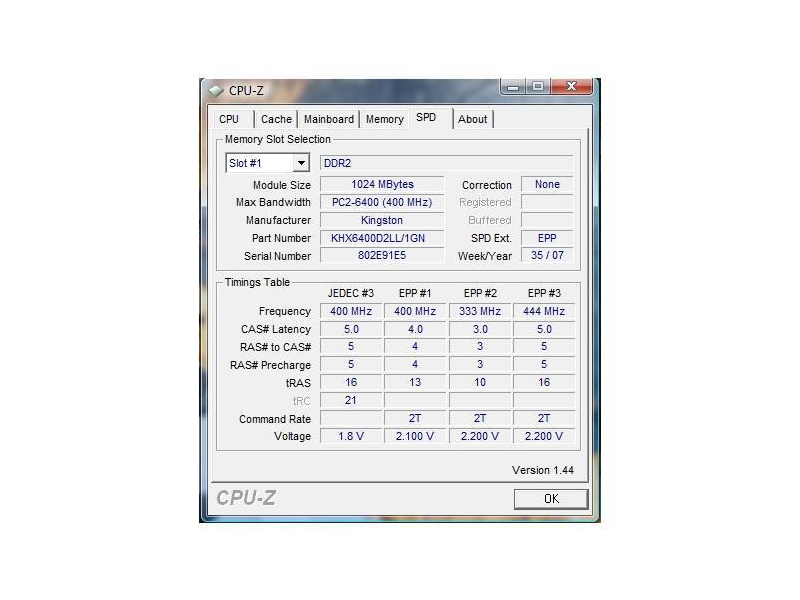Click the JEDEC #3 400 MHz frequency cell
This screenshot has height=600, width=800.
[351, 311]
